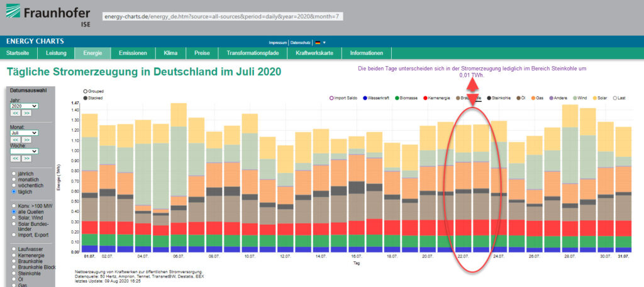This screenshot has height=287, width=644.
Task: Go to previous month with << under Monat
Action: (x=15, y=140)
